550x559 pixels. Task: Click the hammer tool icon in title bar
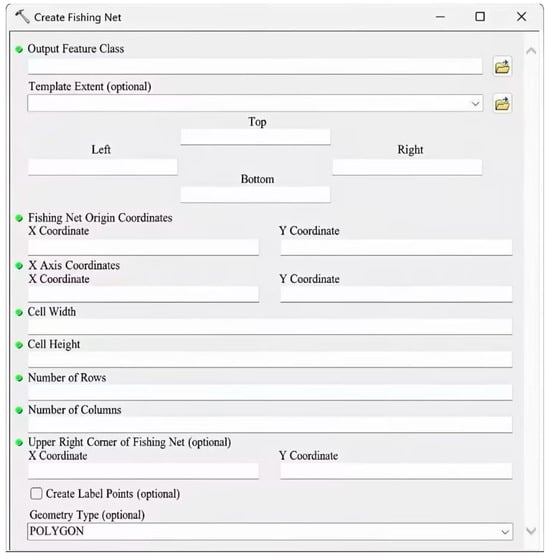[x=22, y=16]
